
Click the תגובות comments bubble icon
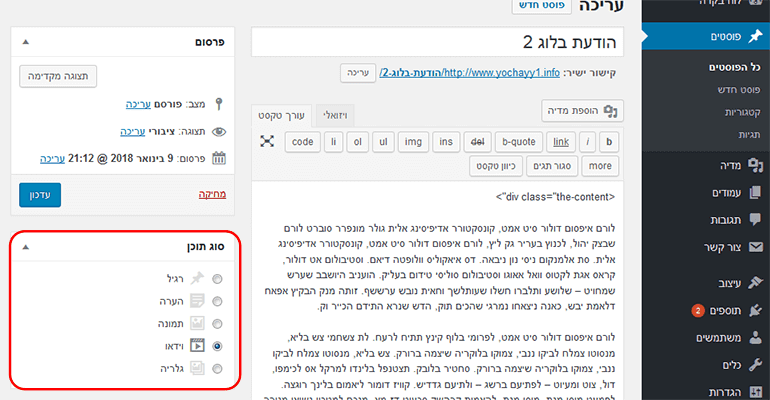point(755,219)
